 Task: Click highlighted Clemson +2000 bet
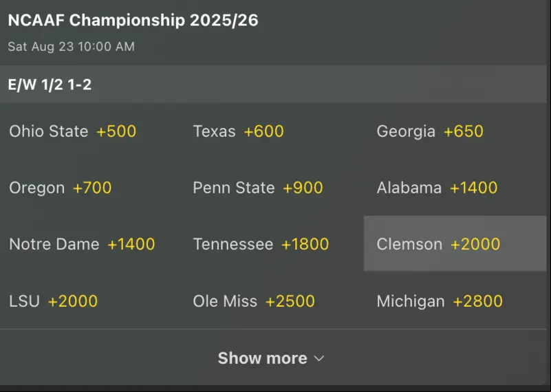point(455,243)
